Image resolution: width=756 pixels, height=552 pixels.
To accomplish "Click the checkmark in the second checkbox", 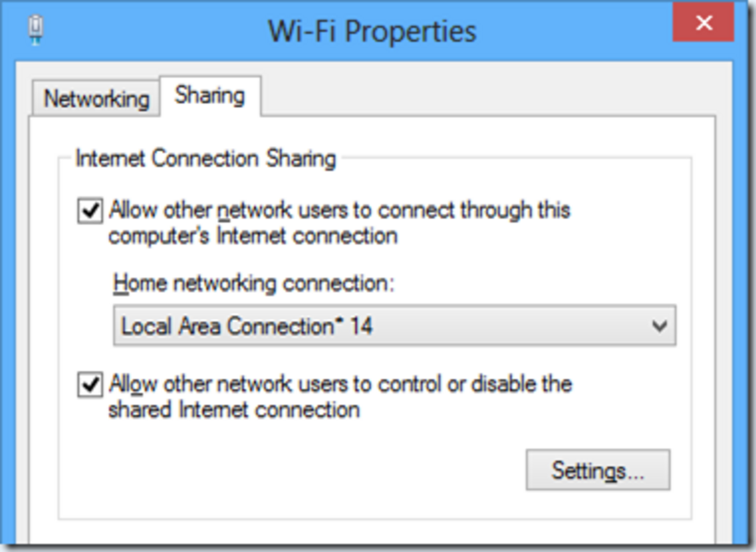I will coord(90,385).
